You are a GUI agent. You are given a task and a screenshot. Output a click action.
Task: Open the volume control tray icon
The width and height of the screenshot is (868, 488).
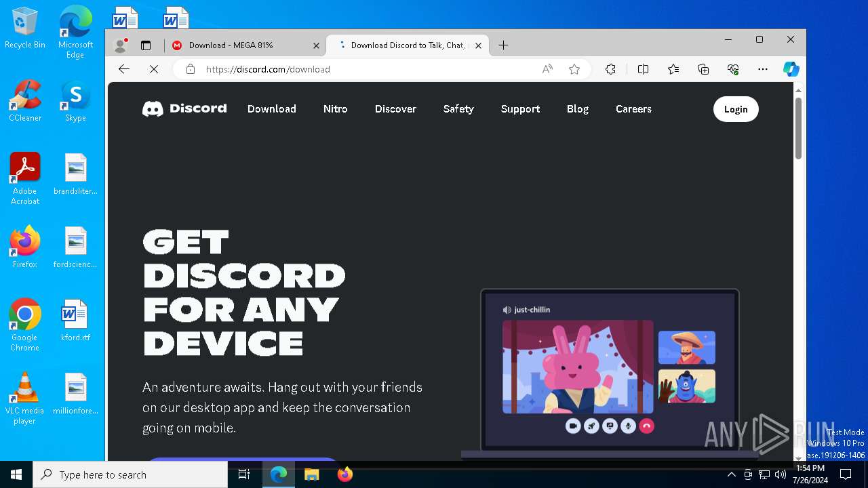click(x=781, y=474)
